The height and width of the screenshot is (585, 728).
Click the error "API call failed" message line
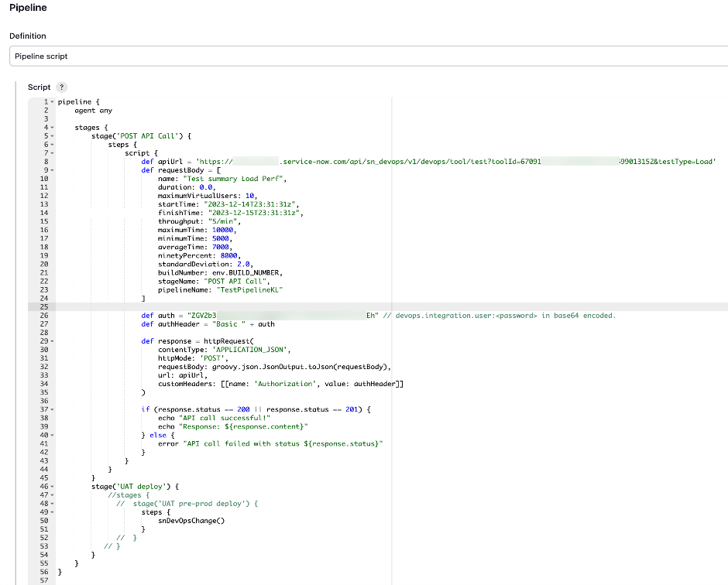(270, 444)
